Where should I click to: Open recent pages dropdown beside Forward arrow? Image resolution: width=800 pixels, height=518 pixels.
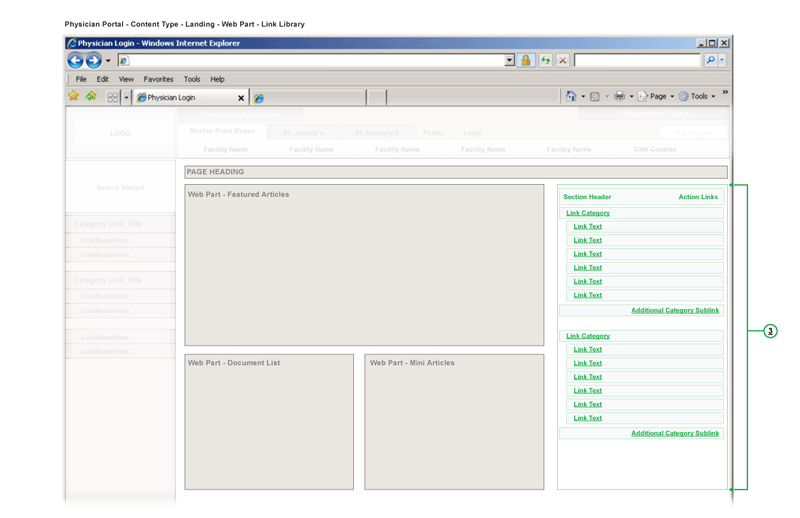tap(108, 61)
